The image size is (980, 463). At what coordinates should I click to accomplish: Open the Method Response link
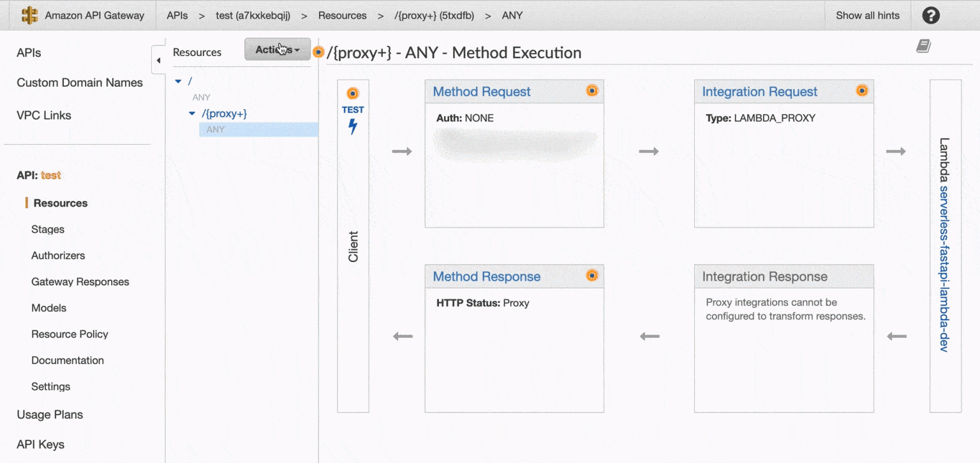487,277
